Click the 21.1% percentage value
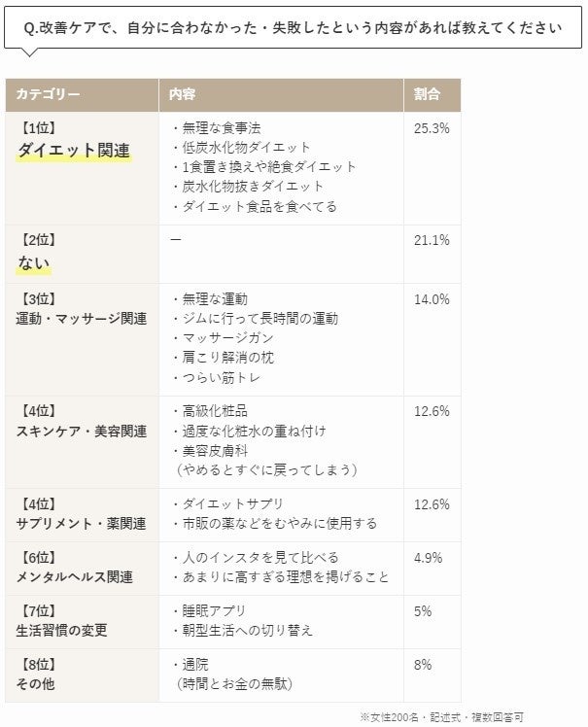 (432, 241)
